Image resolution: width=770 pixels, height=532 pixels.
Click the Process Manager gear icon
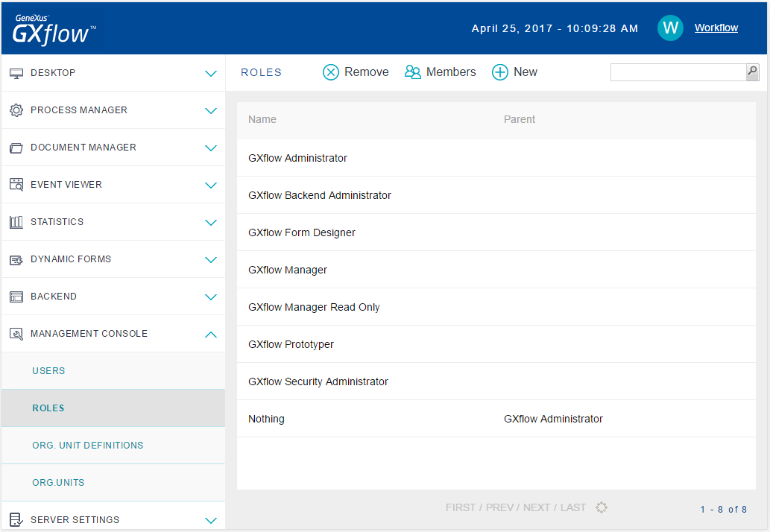coord(16,110)
